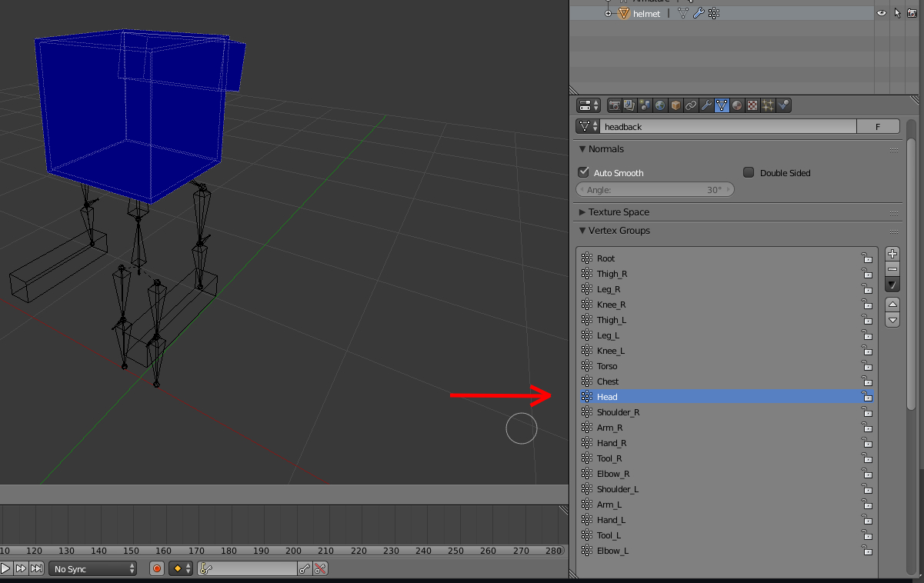Screen dimensions: 924x583
Task: Select the Root vertex group
Action: pos(726,258)
